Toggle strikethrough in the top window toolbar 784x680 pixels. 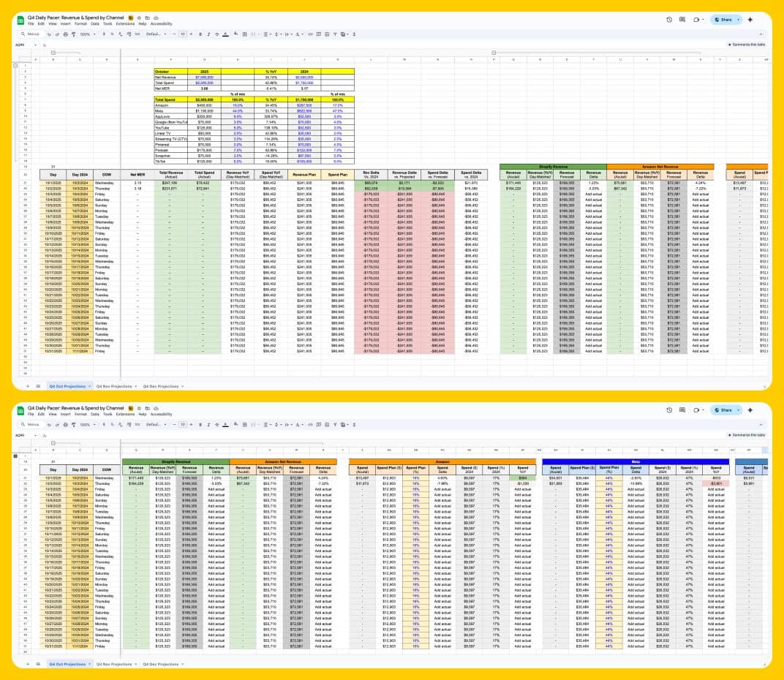(217, 34)
